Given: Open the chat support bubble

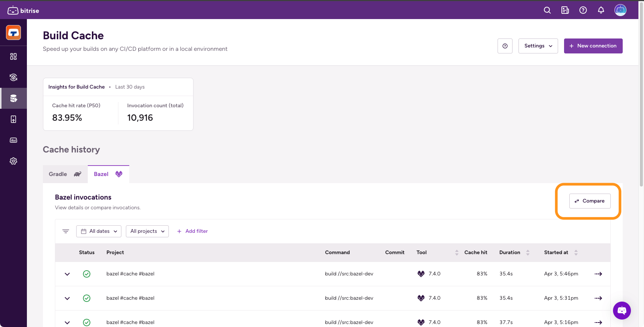Looking at the screenshot, I should coord(622,310).
